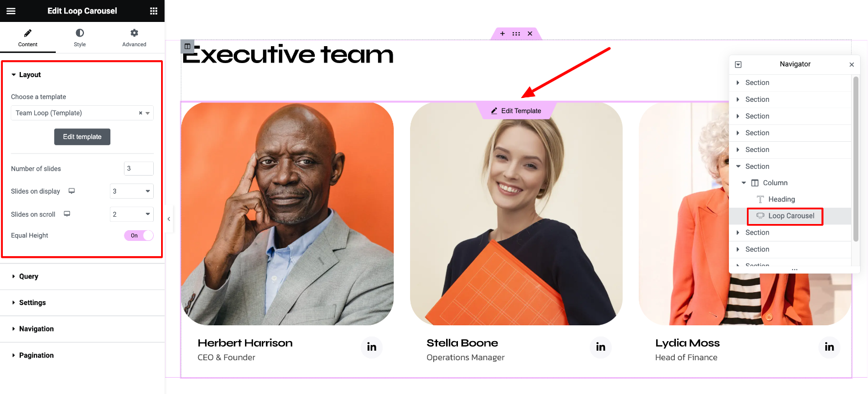Toggle the Equal Height switch off
868x394 pixels.
click(139, 235)
